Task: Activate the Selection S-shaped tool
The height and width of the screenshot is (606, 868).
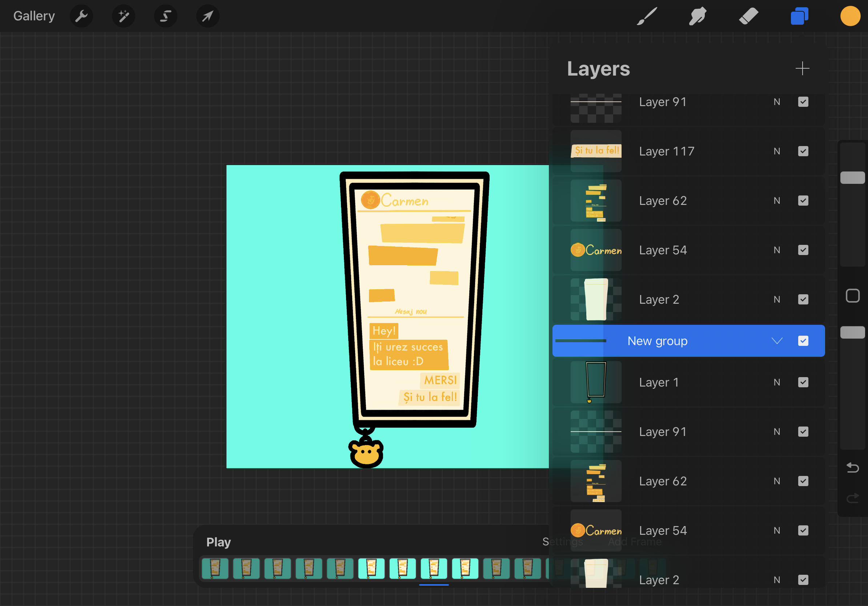Action: pos(166,16)
